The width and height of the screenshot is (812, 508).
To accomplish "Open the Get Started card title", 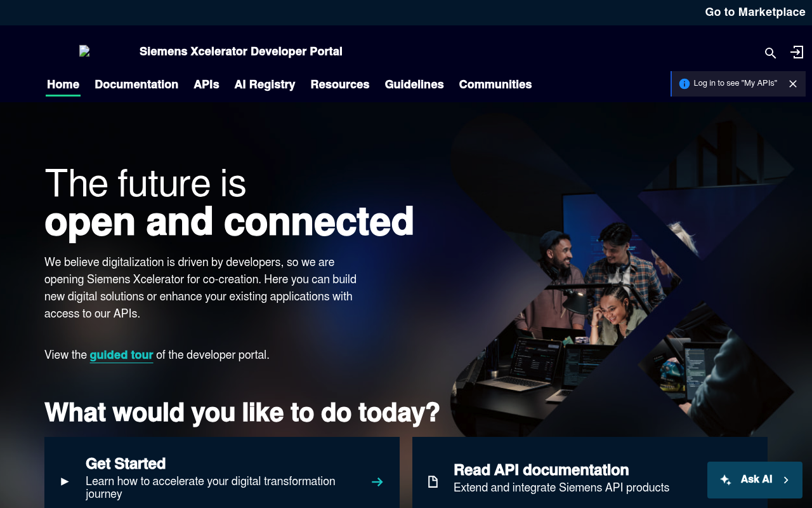I will coord(126,464).
